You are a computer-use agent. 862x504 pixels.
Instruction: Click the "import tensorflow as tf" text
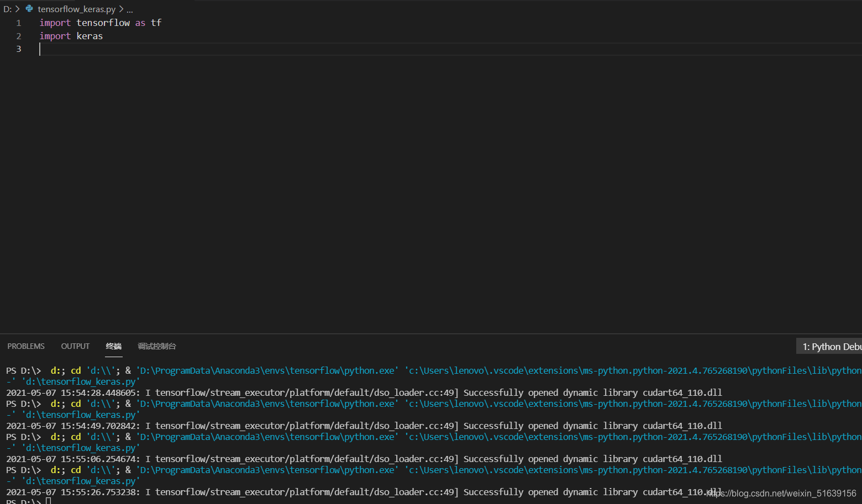point(100,23)
